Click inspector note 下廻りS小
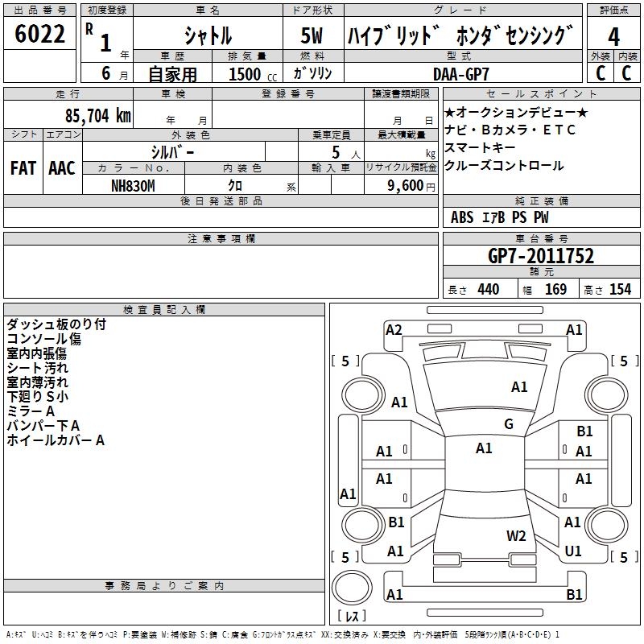The height and width of the screenshot is (644, 644). pyautogui.click(x=37, y=396)
